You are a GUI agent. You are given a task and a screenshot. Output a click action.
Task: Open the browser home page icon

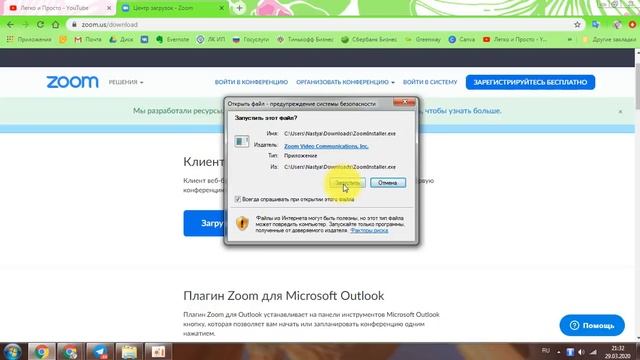tap(56, 24)
